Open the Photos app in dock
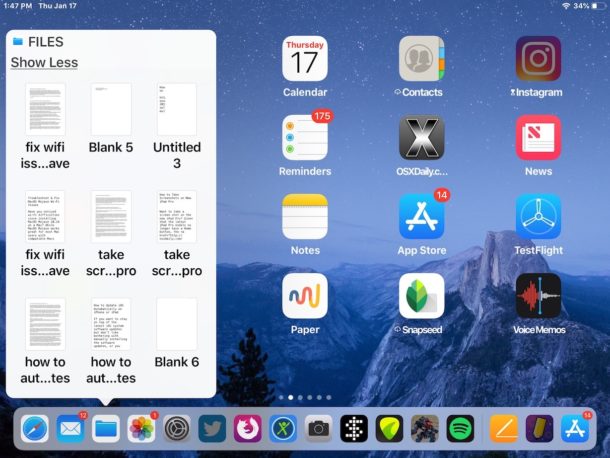Viewport: 610px width, 458px height. (x=141, y=429)
